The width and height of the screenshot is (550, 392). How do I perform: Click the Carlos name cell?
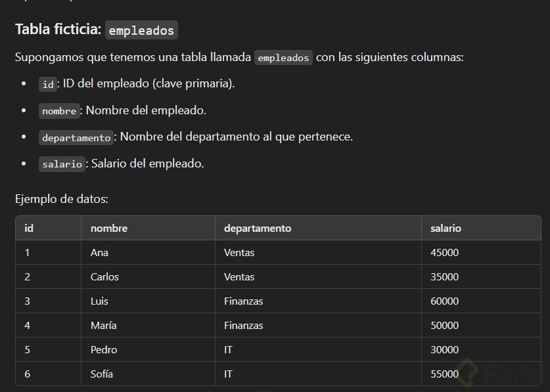click(x=104, y=277)
